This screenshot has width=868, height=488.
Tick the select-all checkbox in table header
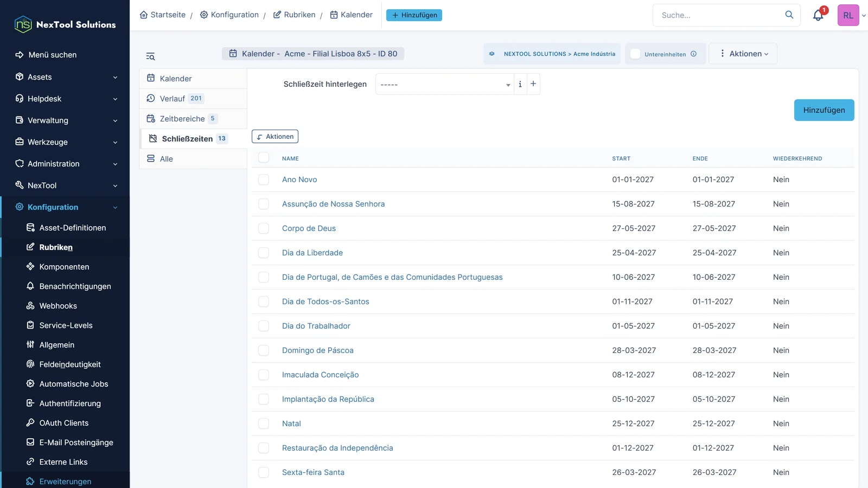pos(264,158)
